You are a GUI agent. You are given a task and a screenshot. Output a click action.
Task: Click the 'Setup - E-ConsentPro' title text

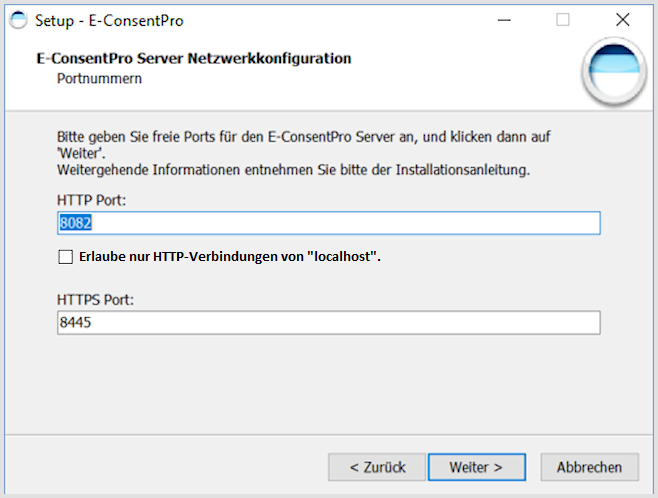(109, 21)
